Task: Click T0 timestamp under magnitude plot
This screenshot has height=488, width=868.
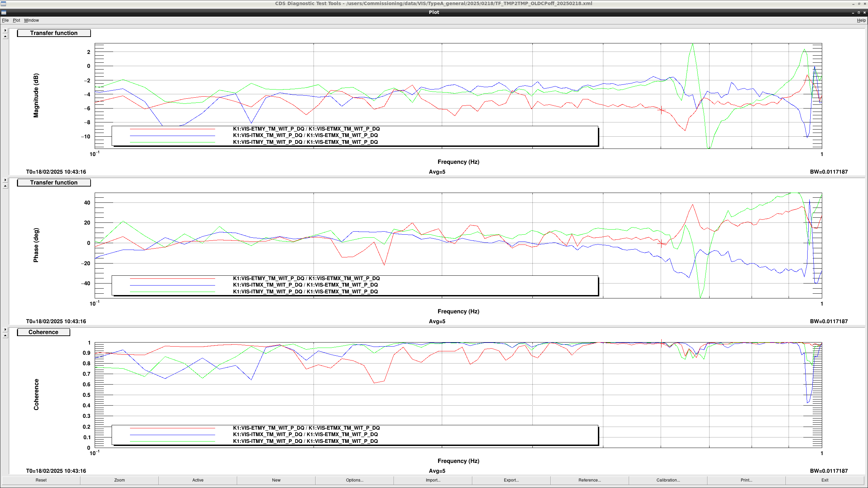Action: pyautogui.click(x=56, y=172)
